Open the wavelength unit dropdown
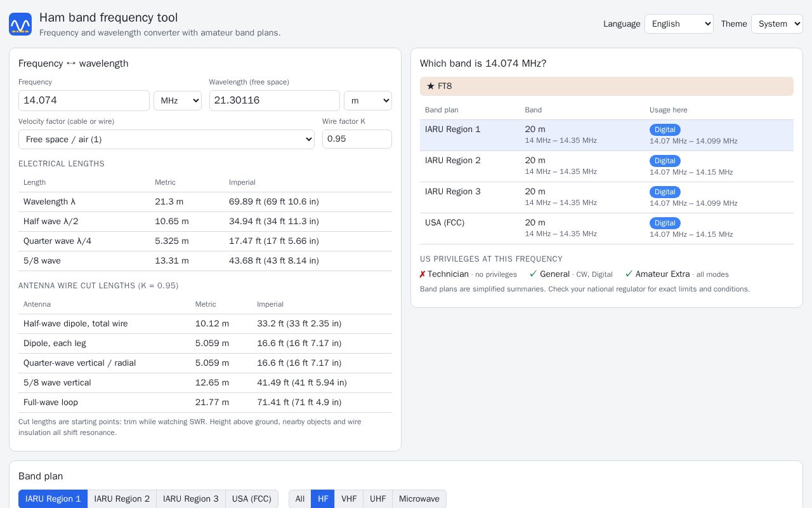The width and height of the screenshot is (812, 508). (368, 100)
